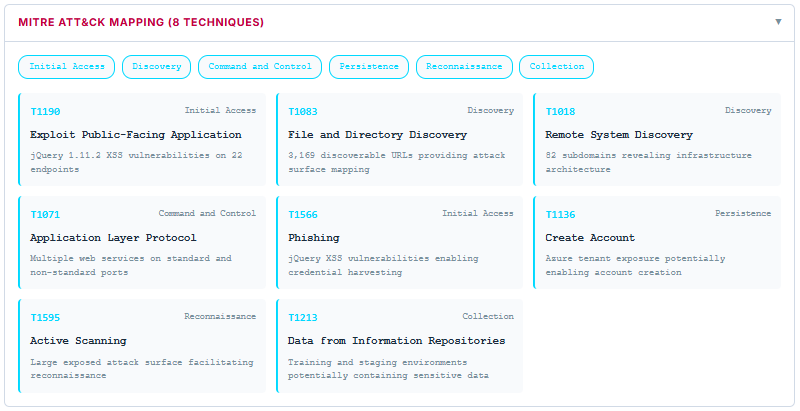
Task: Open technique ID T1190 link
Action: [45, 112]
